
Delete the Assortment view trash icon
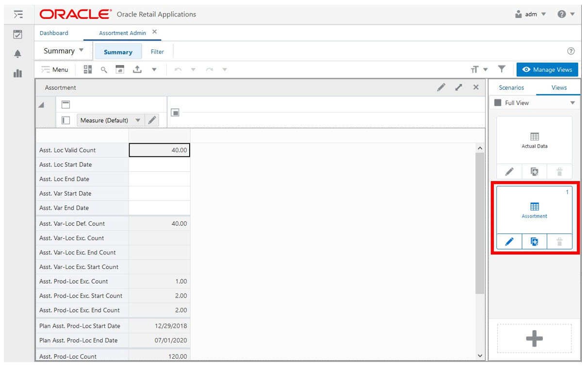click(x=559, y=242)
